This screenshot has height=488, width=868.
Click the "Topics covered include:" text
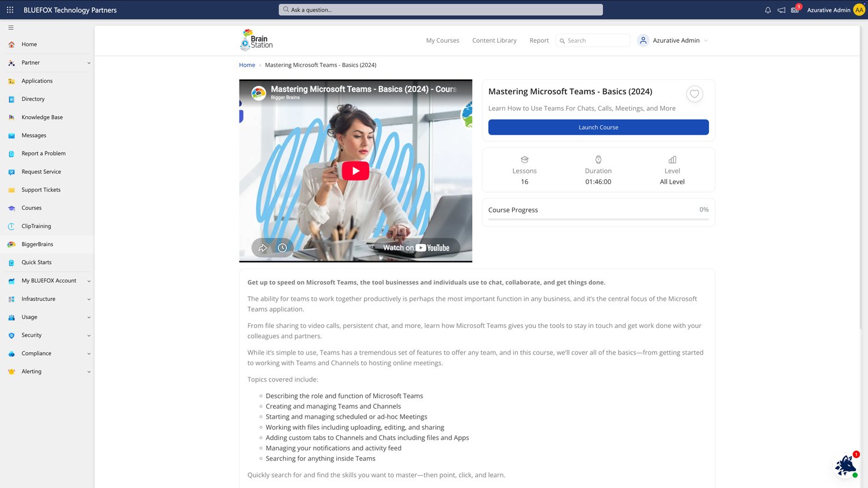pyautogui.click(x=283, y=379)
